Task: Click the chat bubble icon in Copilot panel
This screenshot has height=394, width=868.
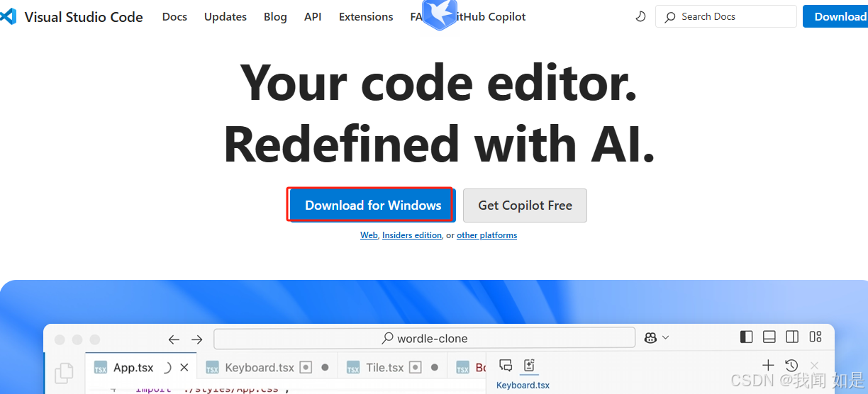Action: 506,366
